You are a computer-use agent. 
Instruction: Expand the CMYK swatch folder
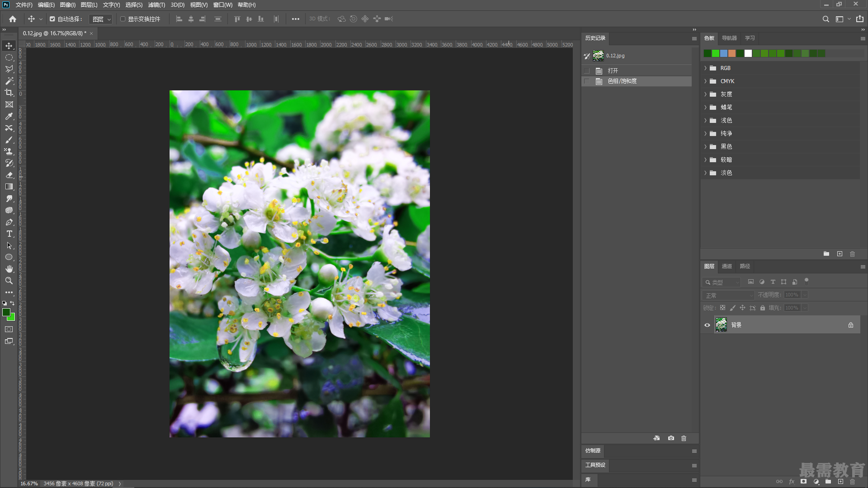coord(705,81)
